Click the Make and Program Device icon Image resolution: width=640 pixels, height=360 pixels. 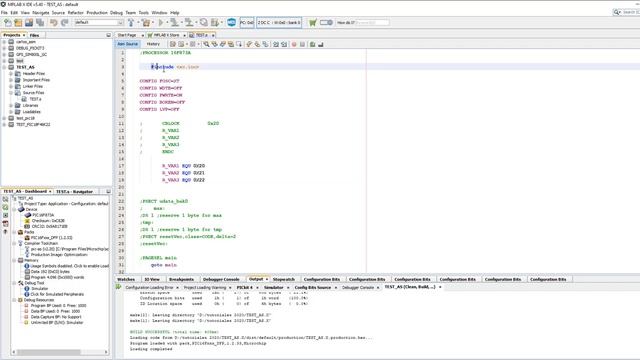tap(174, 22)
